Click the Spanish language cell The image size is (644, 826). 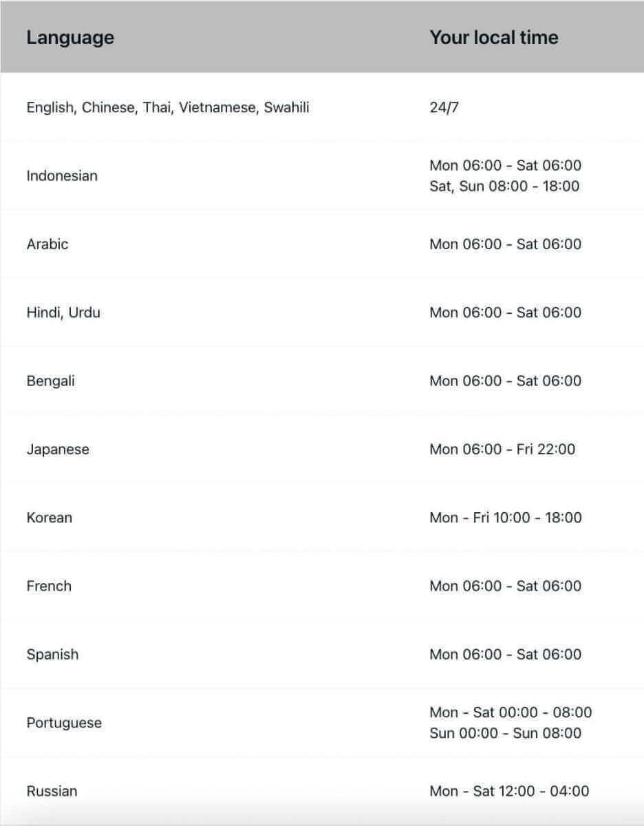tap(52, 655)
